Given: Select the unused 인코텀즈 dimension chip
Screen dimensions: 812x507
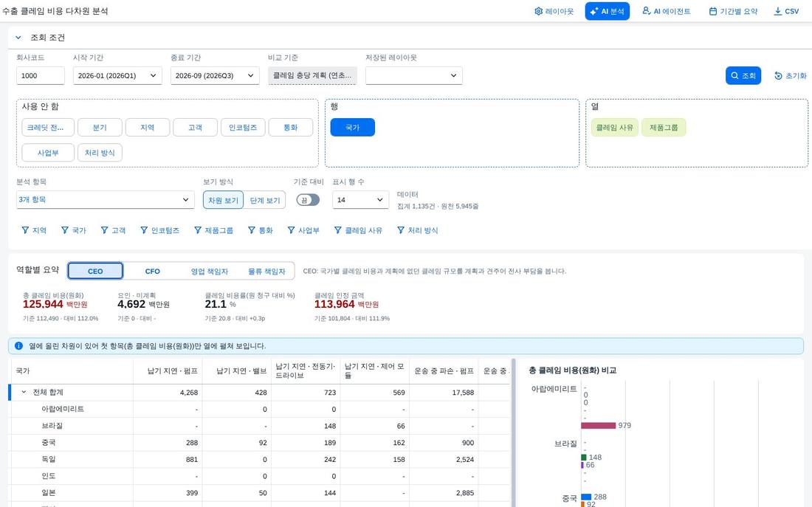Looking at the screenshot, I should coord(243,128).
